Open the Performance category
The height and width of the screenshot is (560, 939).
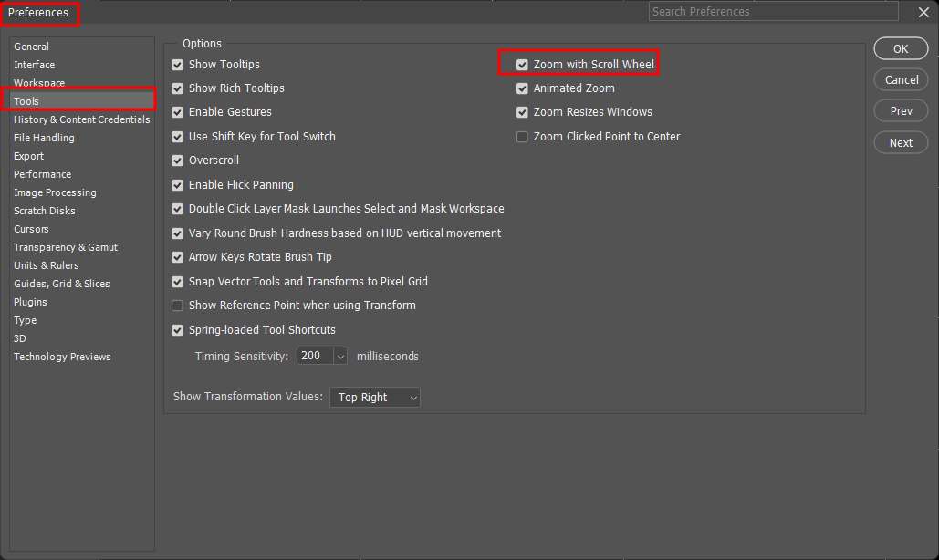coord(42,174)
